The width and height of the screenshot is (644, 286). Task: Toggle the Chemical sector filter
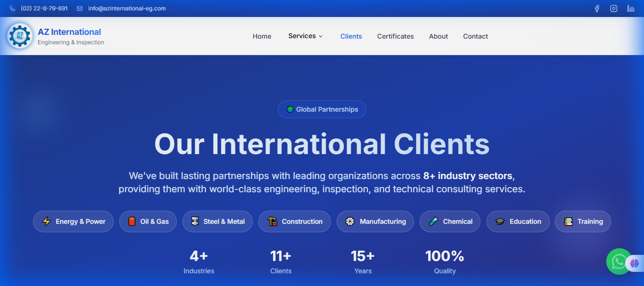[x=450, y=221]
